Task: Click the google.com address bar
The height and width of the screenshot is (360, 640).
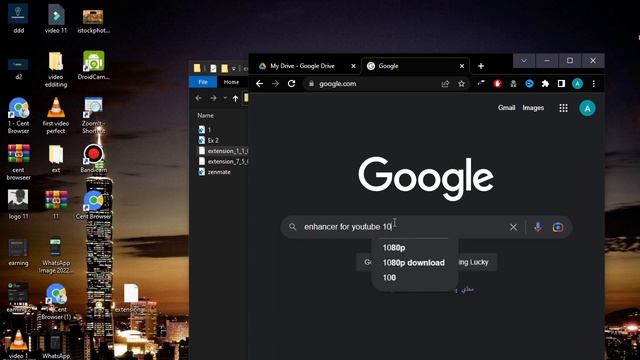Action: tap(371, 84)
